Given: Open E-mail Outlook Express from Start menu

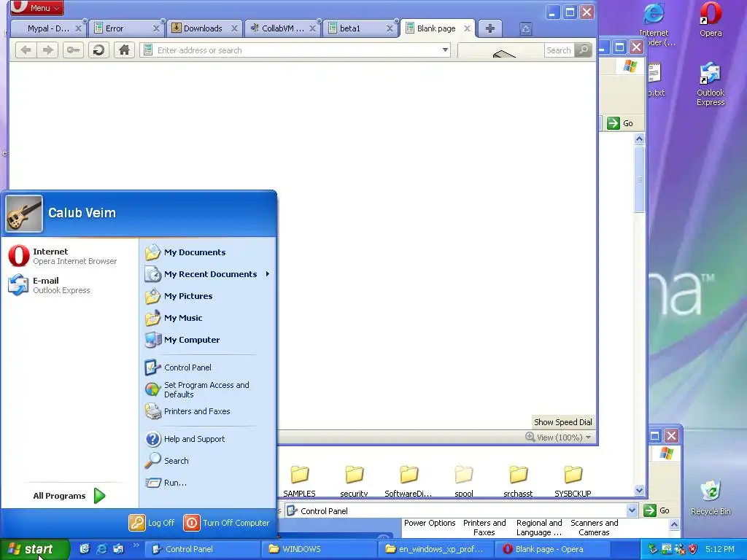Looking at the screenshot, I should (69, 285).
